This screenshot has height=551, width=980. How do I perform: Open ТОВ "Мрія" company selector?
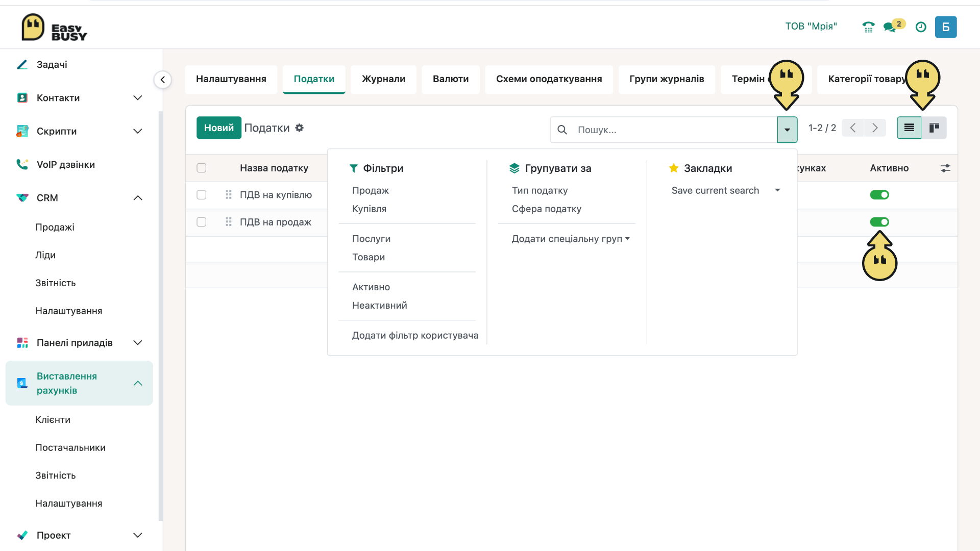pyautogui.click(x=811, y=27)
